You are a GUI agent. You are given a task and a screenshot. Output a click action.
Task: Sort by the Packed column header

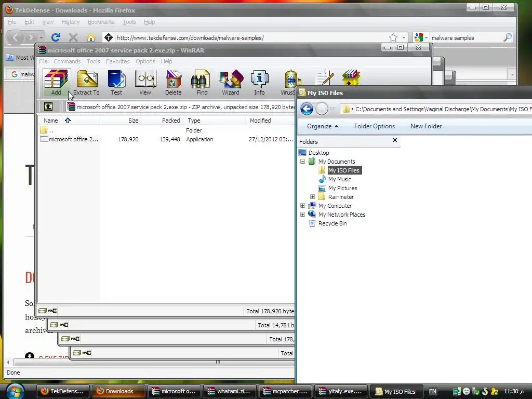[x=162, y=121]
